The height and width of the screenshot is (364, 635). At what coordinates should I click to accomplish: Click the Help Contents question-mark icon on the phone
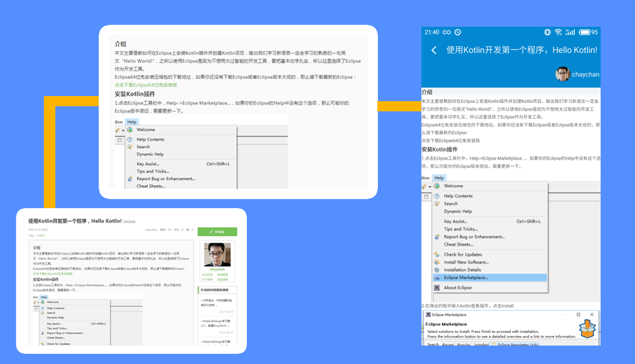pos(437,196)
